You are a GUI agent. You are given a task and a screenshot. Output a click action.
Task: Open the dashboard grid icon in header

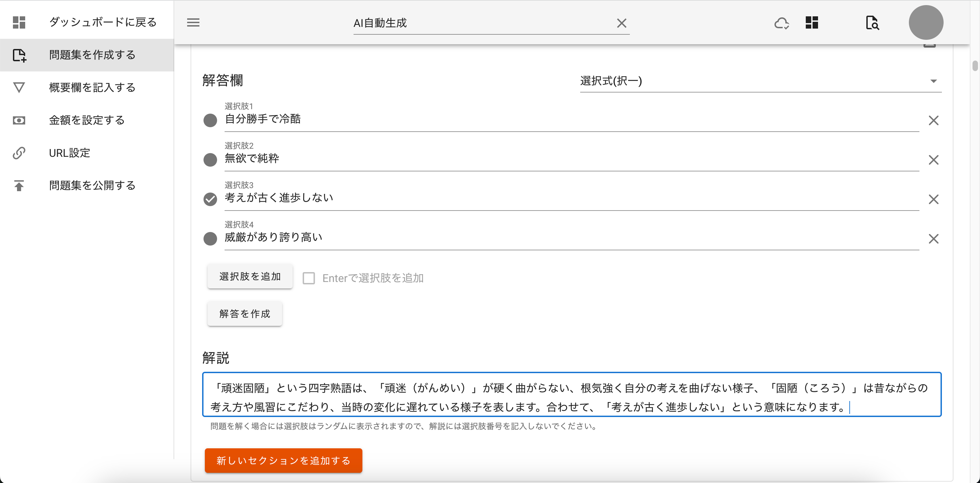tap(812, 23)
